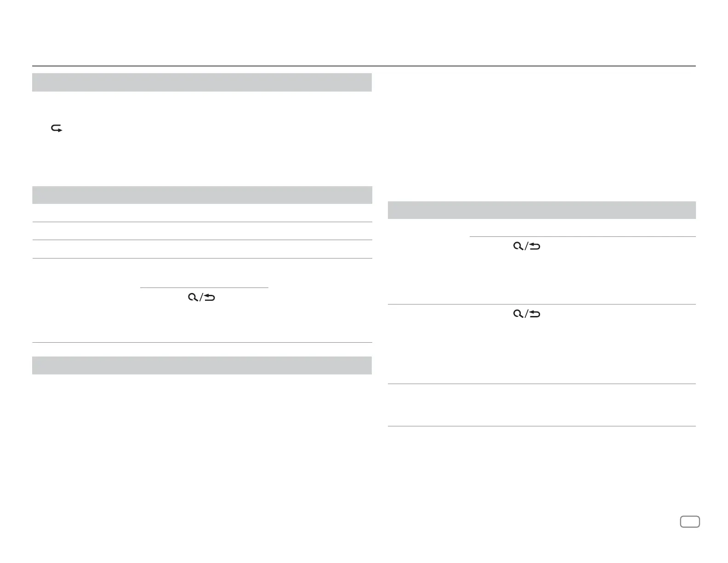Click the looping return-arrow icon near the top
The height and width of the screenshot is (563, 728).
[57, 130]
